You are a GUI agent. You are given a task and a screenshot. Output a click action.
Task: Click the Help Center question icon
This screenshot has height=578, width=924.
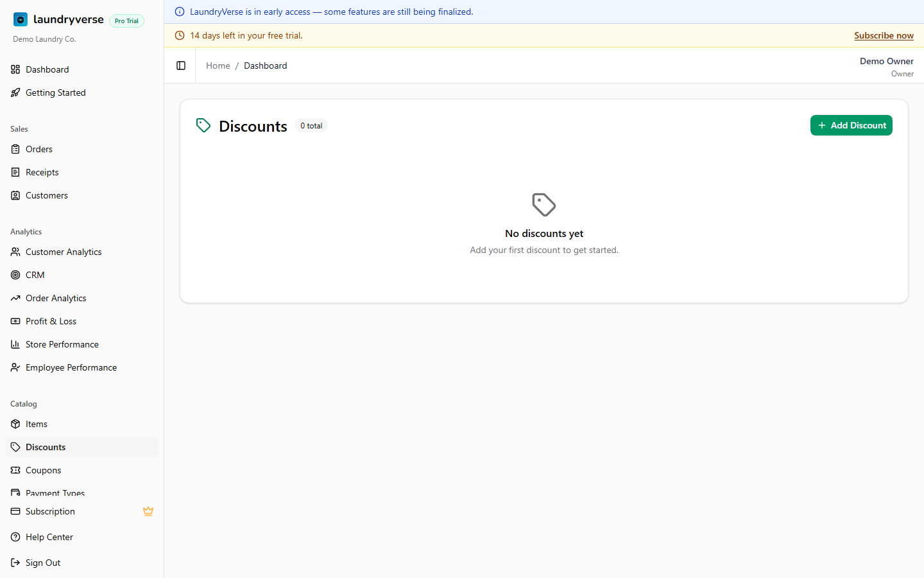click(x=15, y=537)
